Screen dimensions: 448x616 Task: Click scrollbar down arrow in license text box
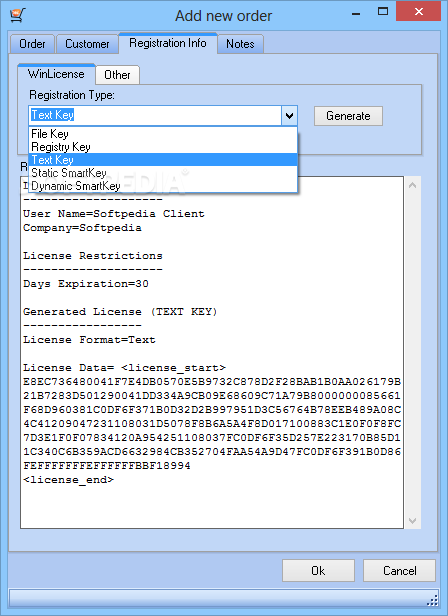coord(412,521)
